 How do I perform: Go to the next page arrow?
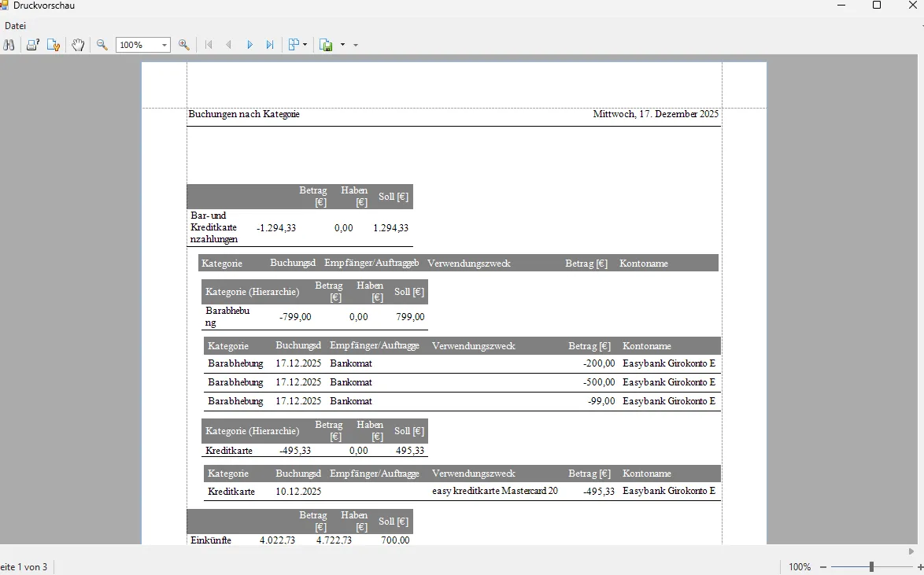click(249, 45)
